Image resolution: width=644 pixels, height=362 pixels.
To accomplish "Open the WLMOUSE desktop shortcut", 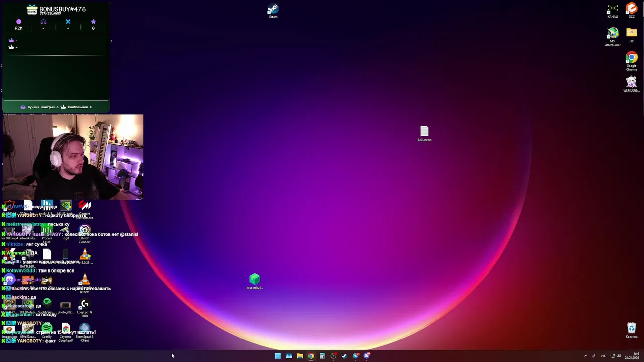I will [x=631, y=84].
